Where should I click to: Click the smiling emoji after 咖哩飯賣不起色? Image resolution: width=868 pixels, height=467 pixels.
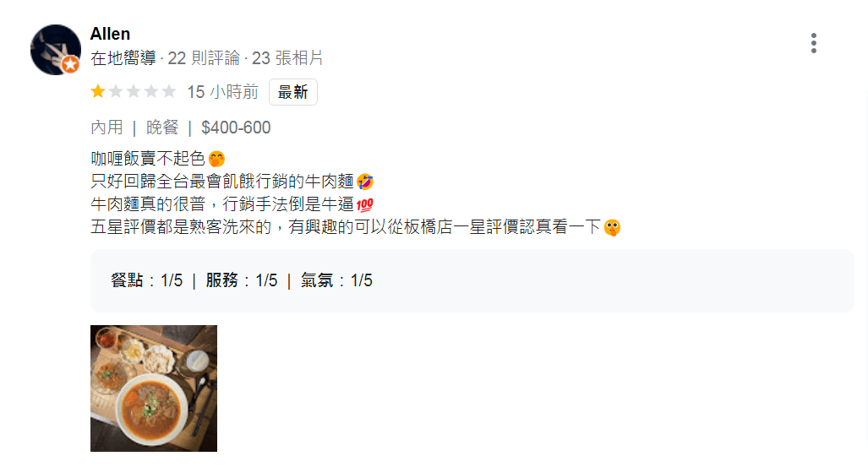216,160
